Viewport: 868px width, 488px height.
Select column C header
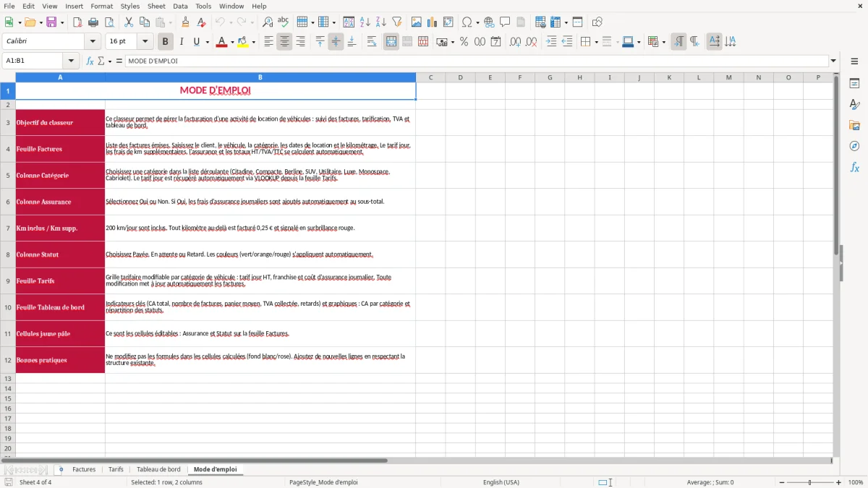430,77
